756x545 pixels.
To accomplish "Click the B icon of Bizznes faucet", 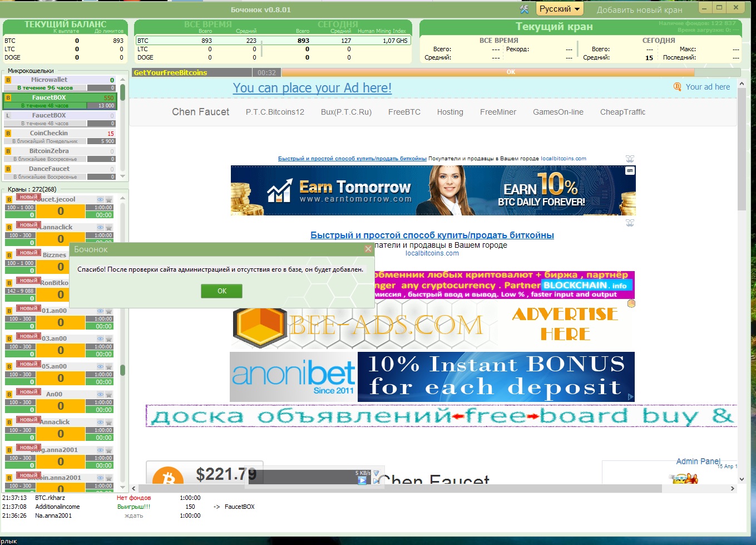I will pyautogui.click(x=9, y=255).
